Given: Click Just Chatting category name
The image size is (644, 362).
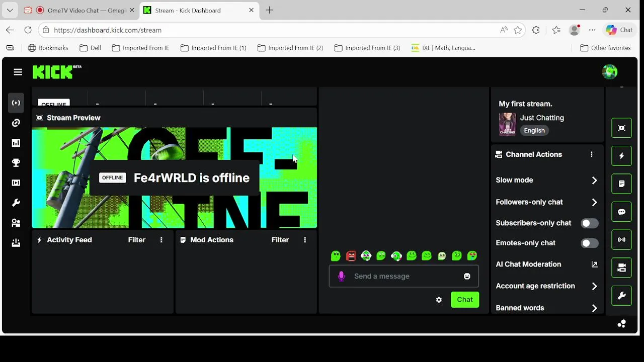Looking at the screenshot, I should pos(542,118).
